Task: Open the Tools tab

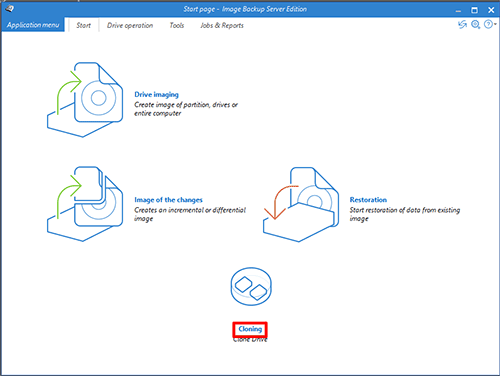Action: tap(177, 25)
